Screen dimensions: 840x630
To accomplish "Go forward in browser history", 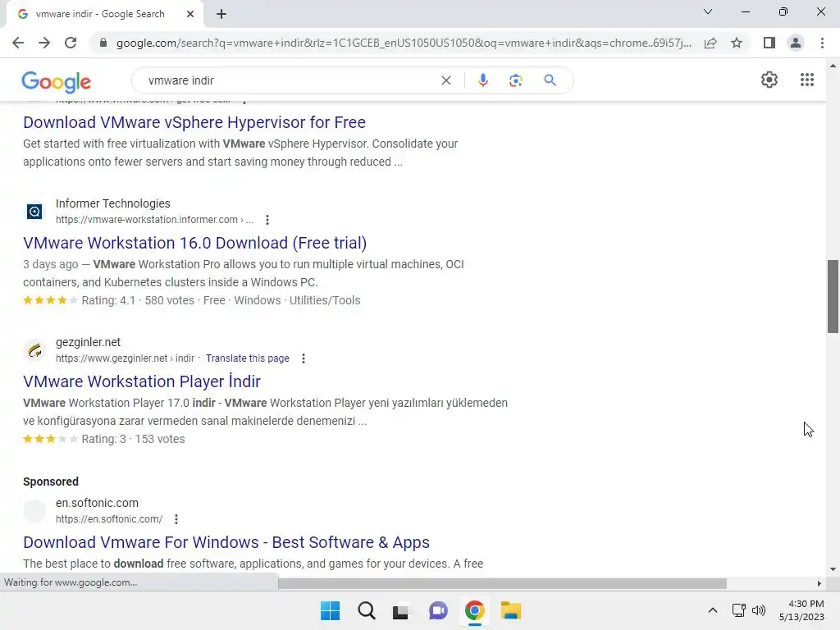I will (x=44, y=43).
